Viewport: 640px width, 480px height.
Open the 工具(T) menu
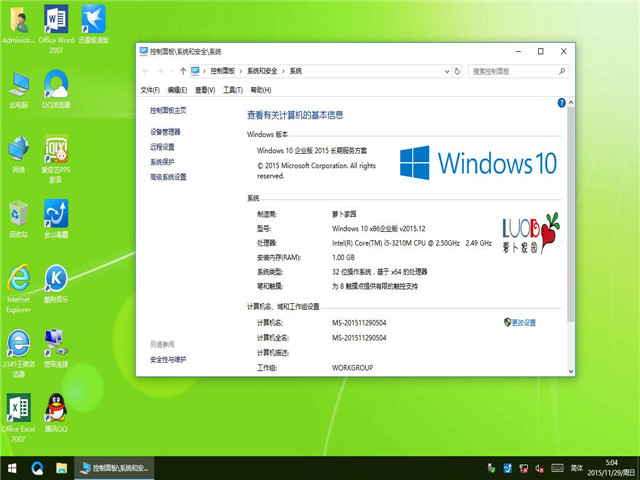coord(233,90)
